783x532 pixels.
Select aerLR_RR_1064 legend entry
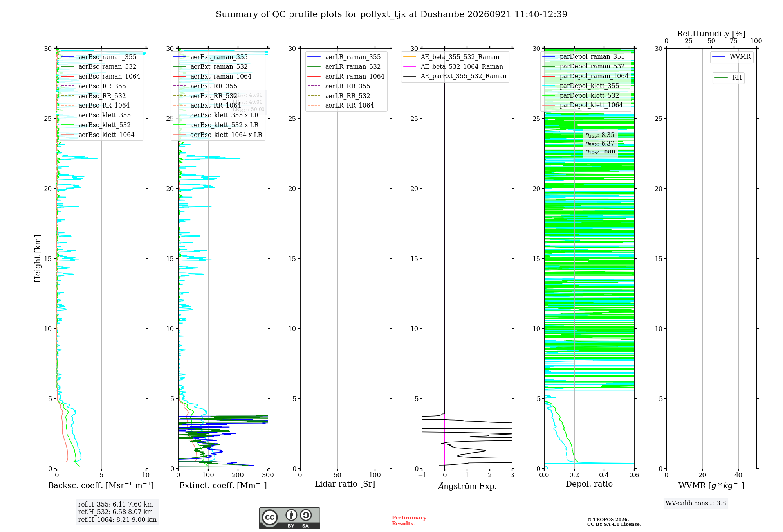tap(341, 106)
